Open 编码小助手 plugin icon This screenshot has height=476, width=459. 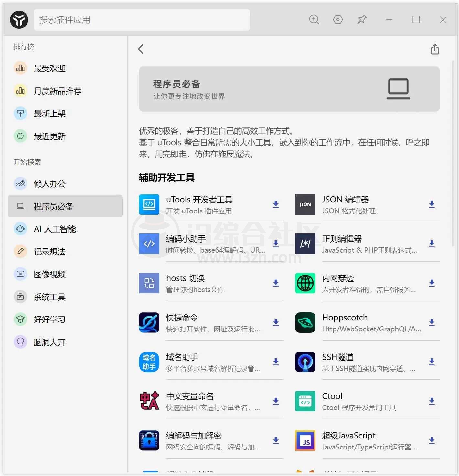149,244
